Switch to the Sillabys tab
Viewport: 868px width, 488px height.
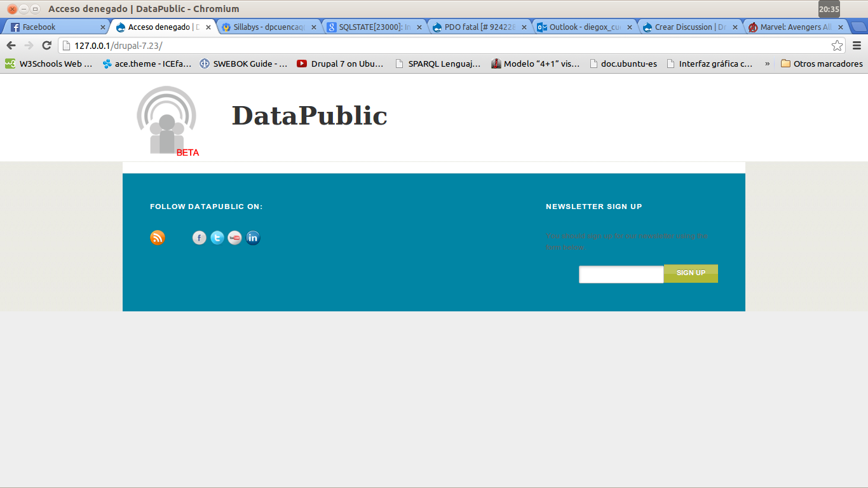coord(268,27)
